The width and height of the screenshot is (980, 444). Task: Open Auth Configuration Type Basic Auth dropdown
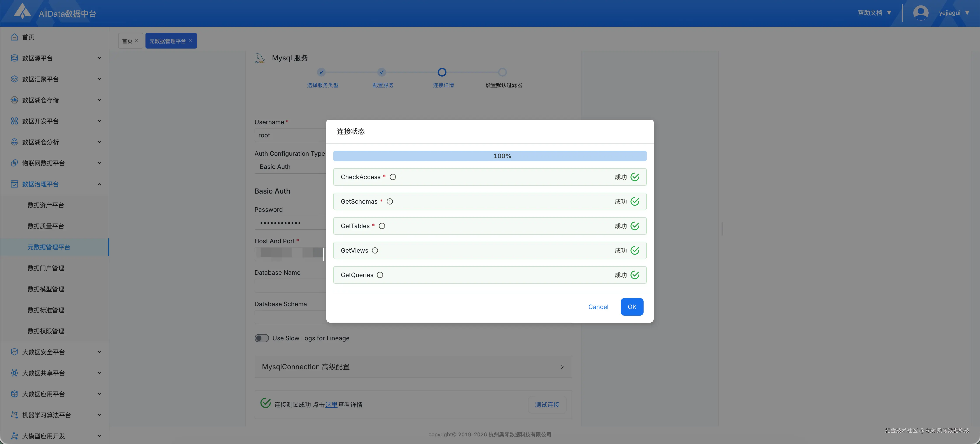tap(290, 167)
